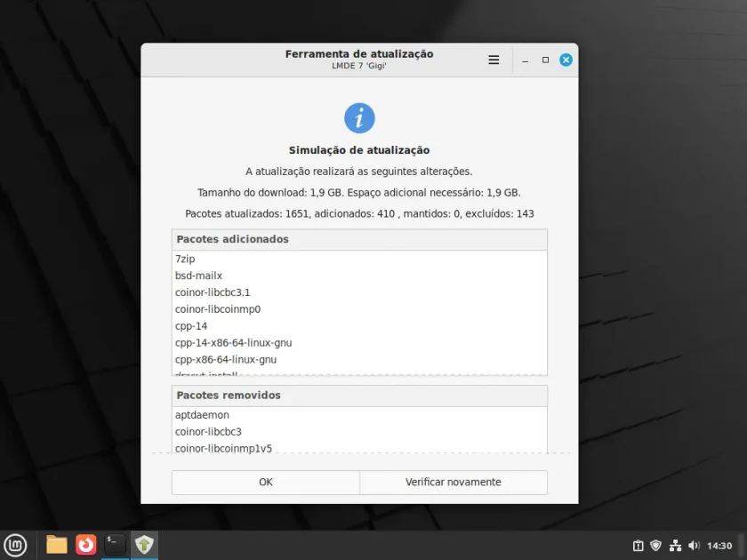
Task: Confirm with the OK button
Action: point(265,482)
